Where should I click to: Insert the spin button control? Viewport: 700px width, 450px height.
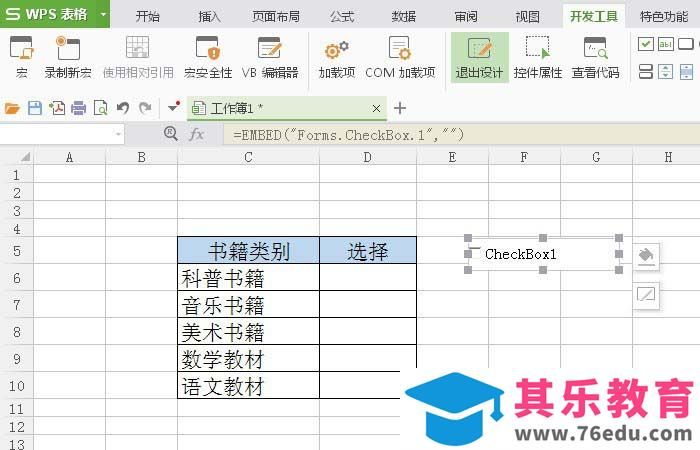[666, 71]
